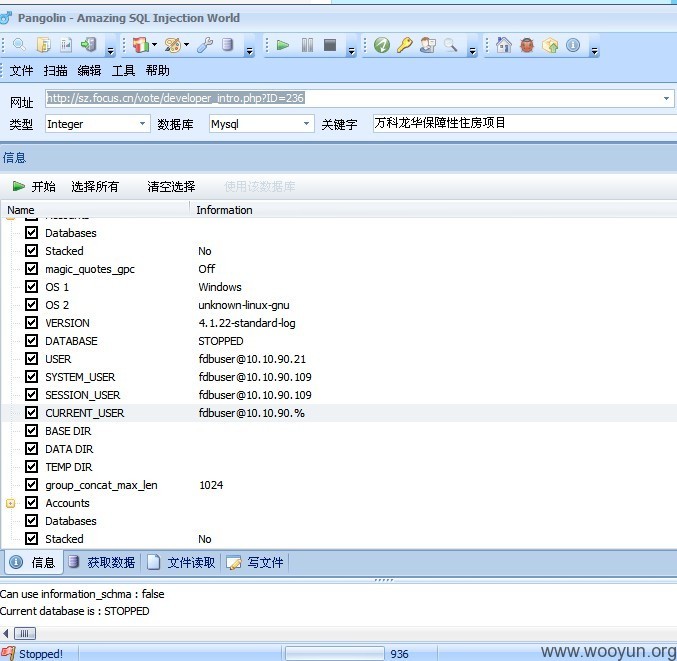Click the Name column header

pyautogui.click(x=95, y=210)
